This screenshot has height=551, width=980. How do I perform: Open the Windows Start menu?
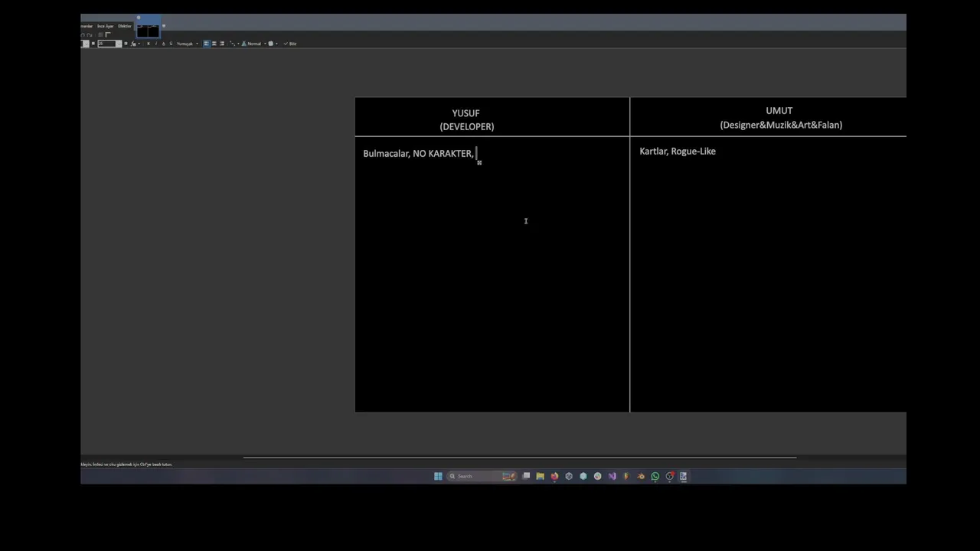tap(438, 476)
